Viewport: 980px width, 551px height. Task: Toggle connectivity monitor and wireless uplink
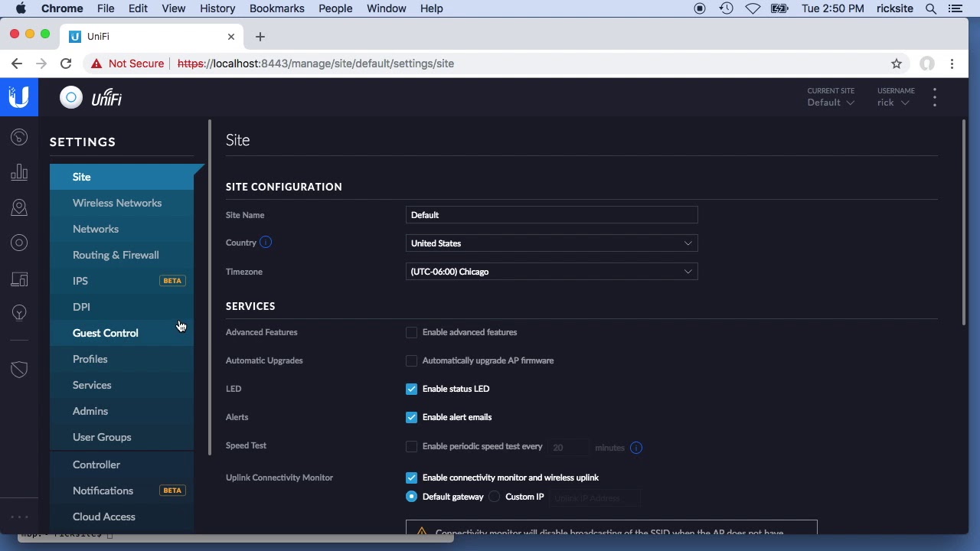click(412, 478)
